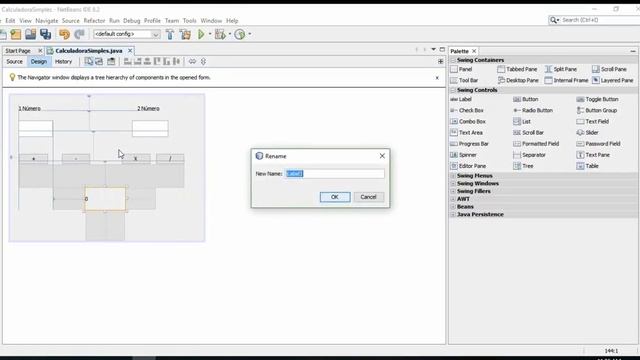Select the CalculadoraSimples.java tab
The width and height of the screenshot is (640, 360).
pyautogui.click(x=89, y=51)
